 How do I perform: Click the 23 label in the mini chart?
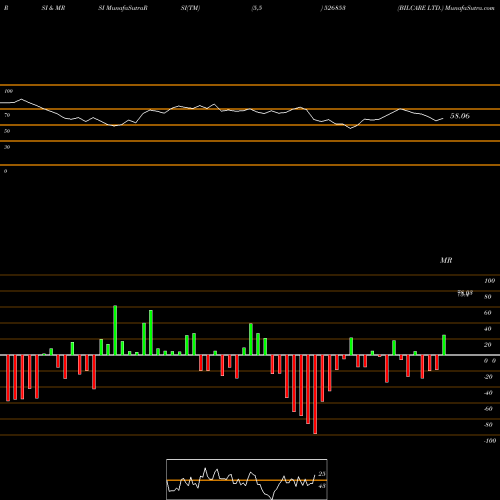tap(322, 474)
